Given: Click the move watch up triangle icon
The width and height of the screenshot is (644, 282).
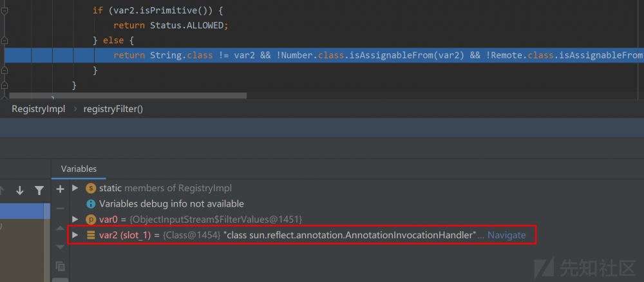Looking at the screenshot, I should 61,228.
